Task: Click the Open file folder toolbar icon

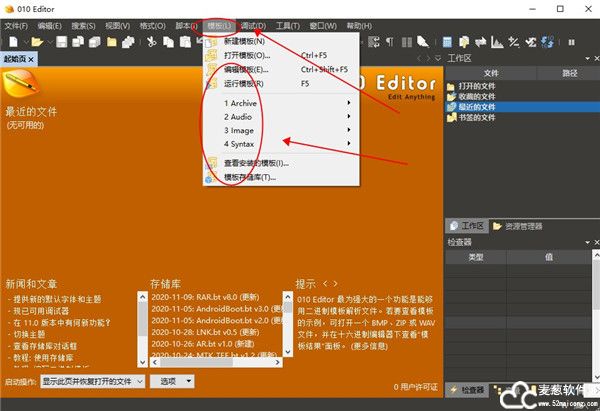Action: pyautogui.click(x=37, y=42)
